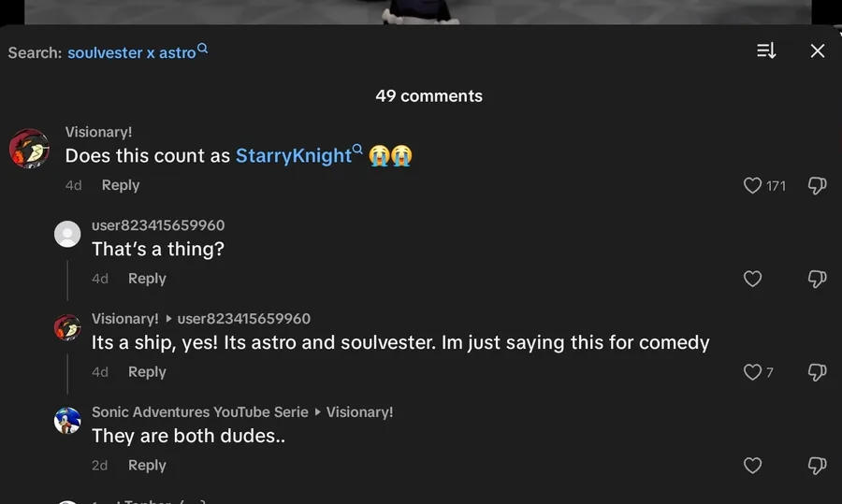Open the StarryKnight search link

click(294, 156)
